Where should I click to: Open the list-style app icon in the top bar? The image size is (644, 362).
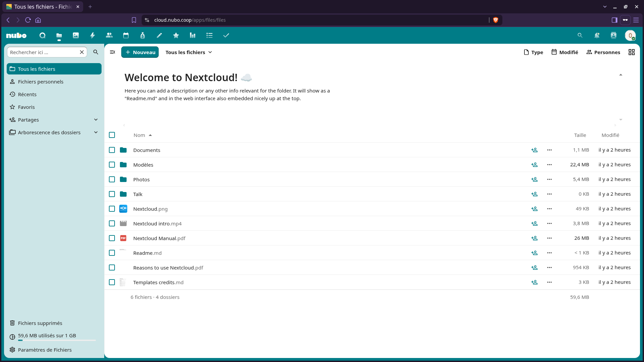click(x=209, y=35)
